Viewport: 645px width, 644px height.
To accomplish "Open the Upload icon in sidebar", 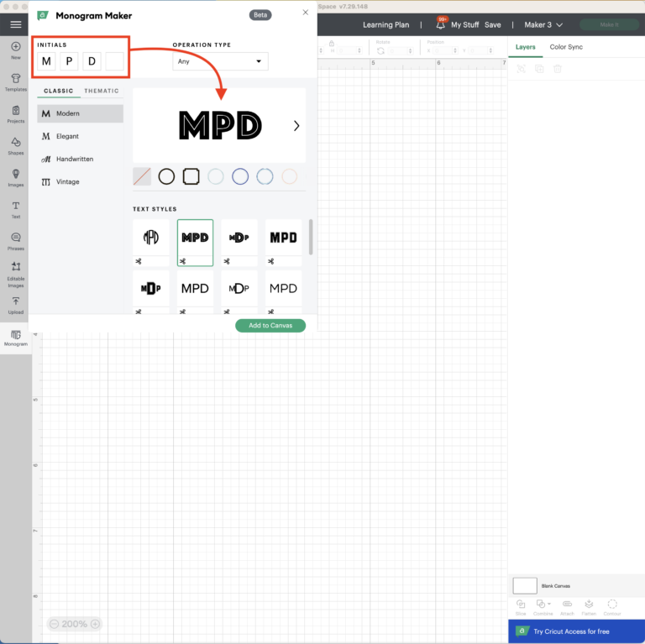I will click(x=16, y=302).
